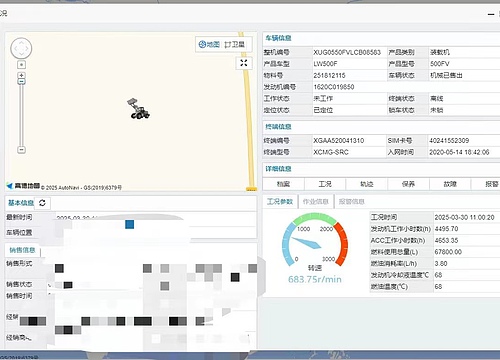The image size is (500, 360).
Task: Click the 机械已售出 vehicle status value
Action: click(446, 75)
